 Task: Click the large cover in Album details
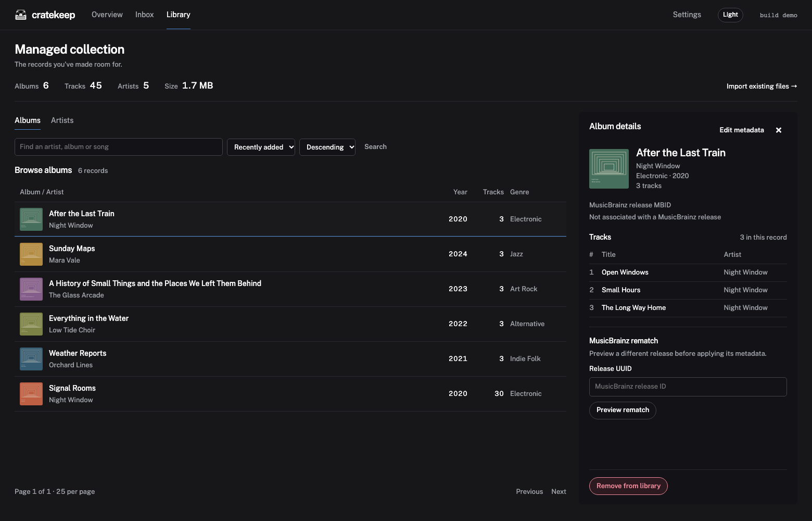pyautogui.click(x=609, y=169)
